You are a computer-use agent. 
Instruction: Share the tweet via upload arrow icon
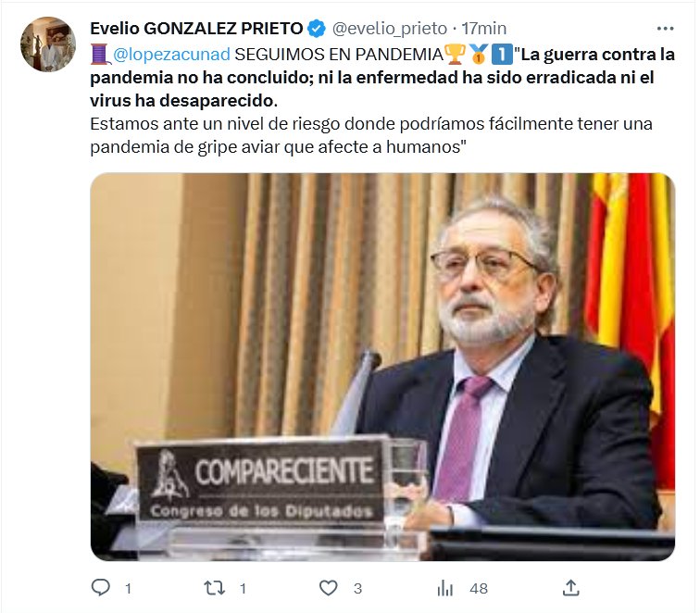(571, 588)
